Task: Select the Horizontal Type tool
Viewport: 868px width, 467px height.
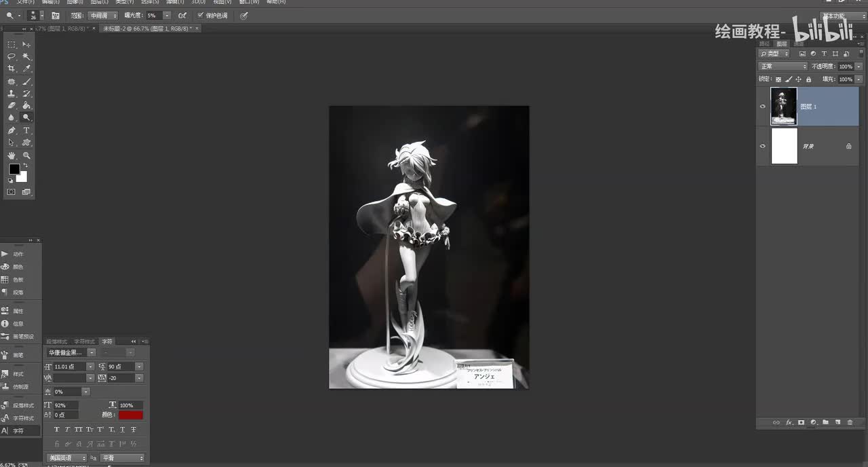Action: (x=26, y=130)
